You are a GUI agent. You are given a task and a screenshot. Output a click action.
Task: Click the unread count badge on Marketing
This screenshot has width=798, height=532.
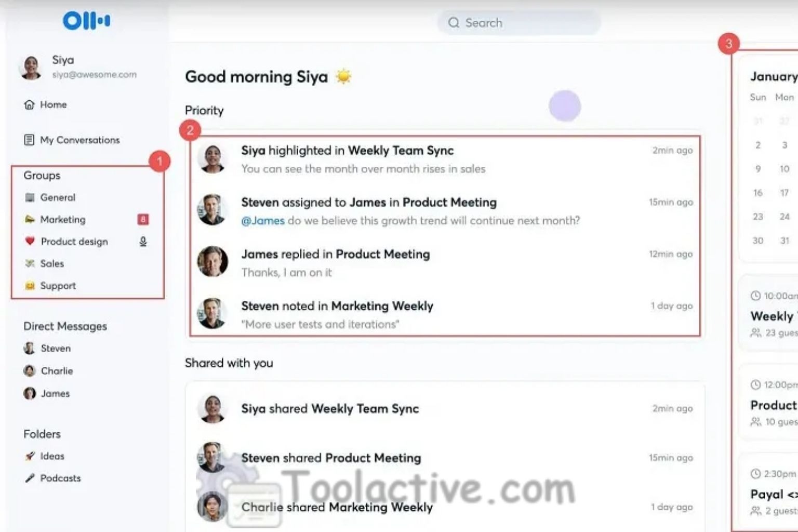(x=144, y=219)
